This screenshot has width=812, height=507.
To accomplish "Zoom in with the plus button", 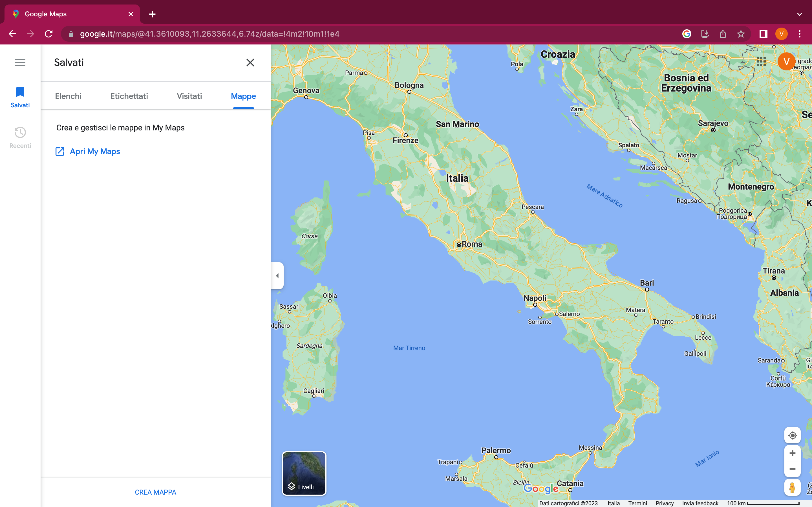I will point(792,453).
